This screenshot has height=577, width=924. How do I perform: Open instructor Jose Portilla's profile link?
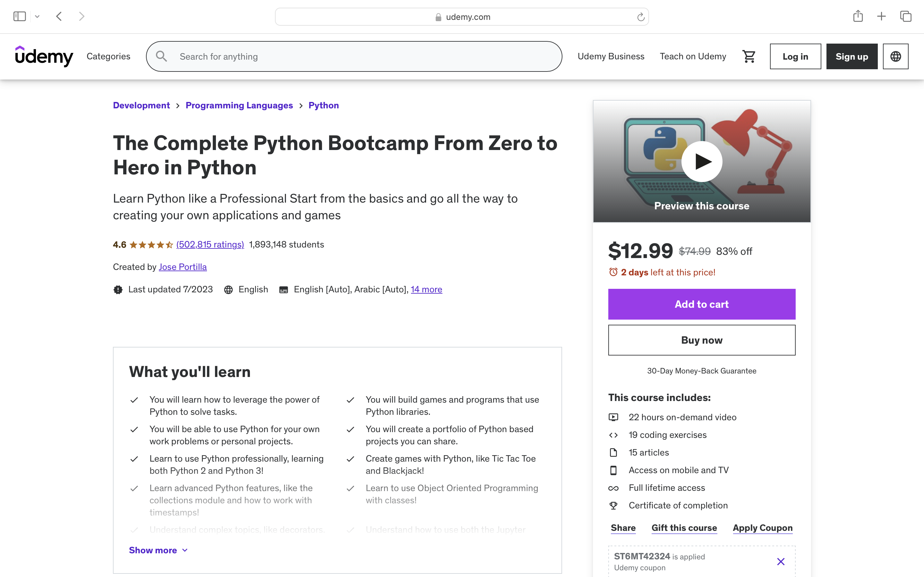(183, 267)
